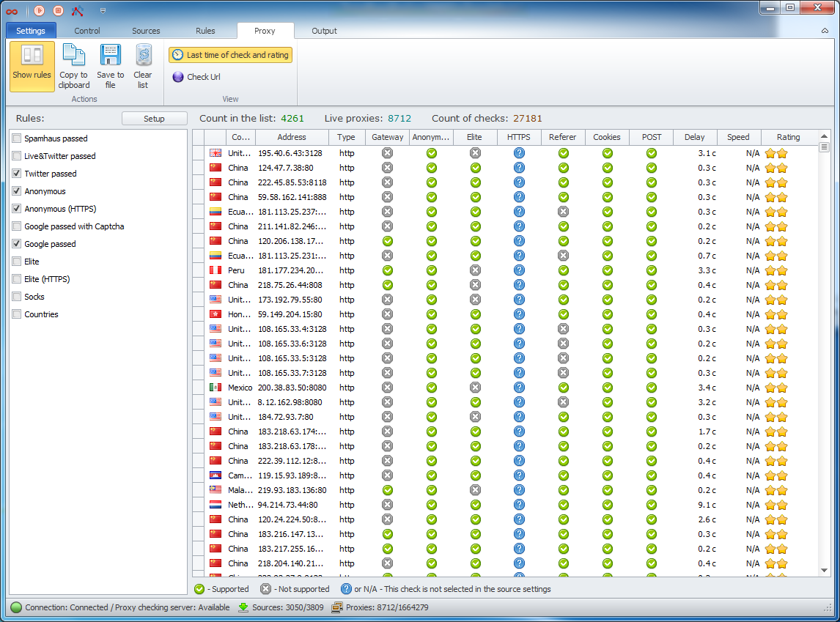The image size is (840, 622).
Task: Click the flag in the 219.93.183.136:80 row
Action: 215,490
